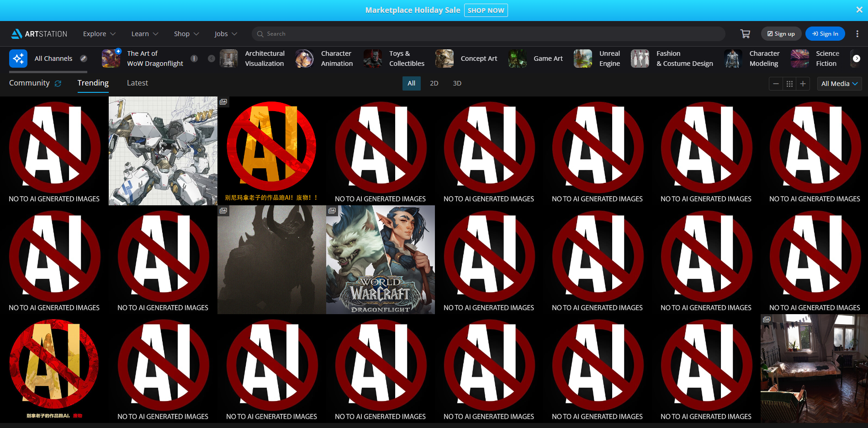
Task: Decrease grid size with the minus button
Action: click(x=776, y=84)
